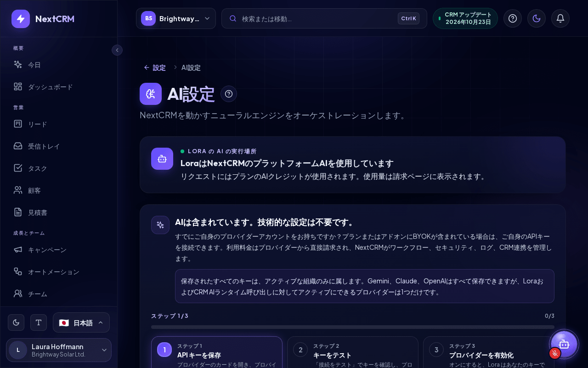Collapse the sidebar with the chevron button
588x368 pixels.
pyautogui.click(x=117, y=50)
